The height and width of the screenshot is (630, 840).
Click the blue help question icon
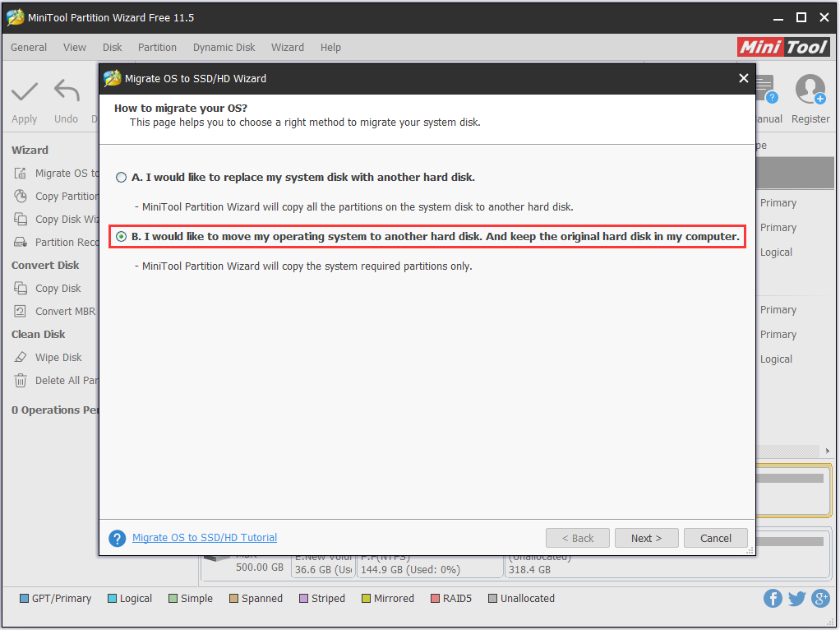(118, 539)
